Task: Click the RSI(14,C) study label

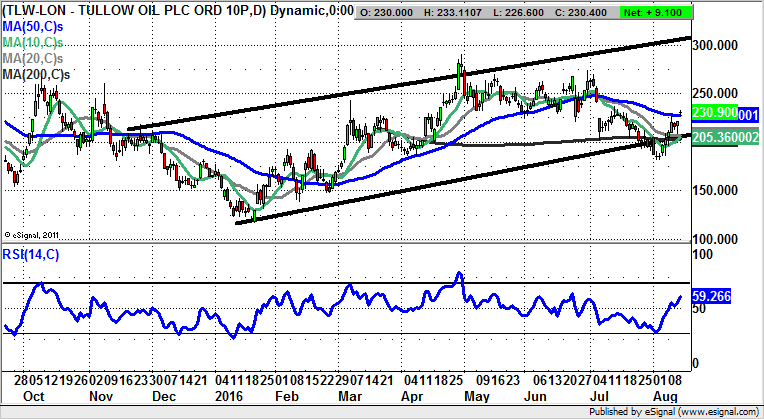Action: click(x=30, y=253)
